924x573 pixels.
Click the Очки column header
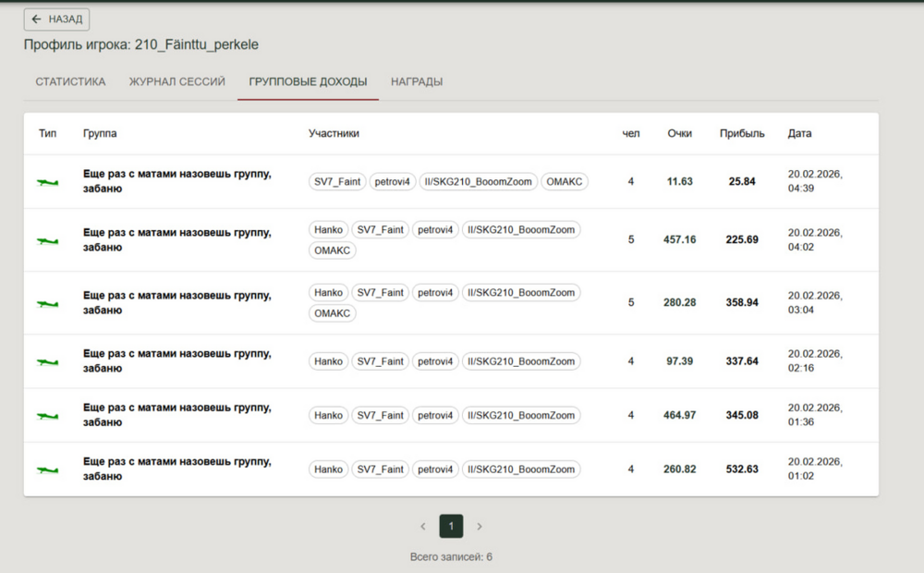[679, 134]
